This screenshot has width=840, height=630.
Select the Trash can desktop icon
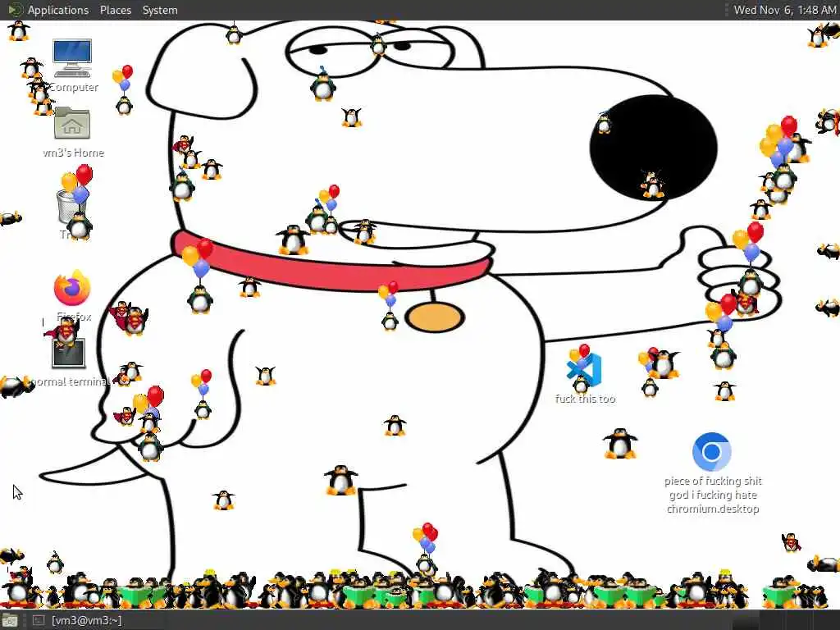click(x=71, y=206)
